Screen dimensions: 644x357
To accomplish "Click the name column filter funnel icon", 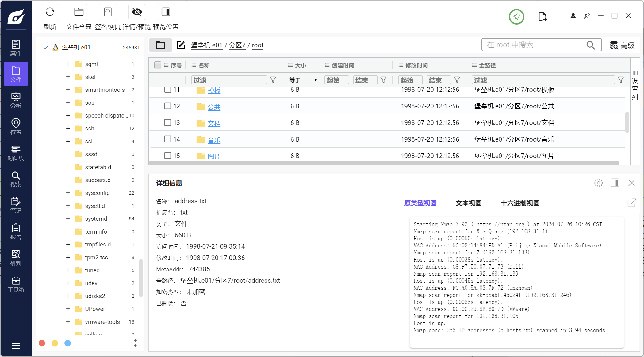I will pos(273,80).
